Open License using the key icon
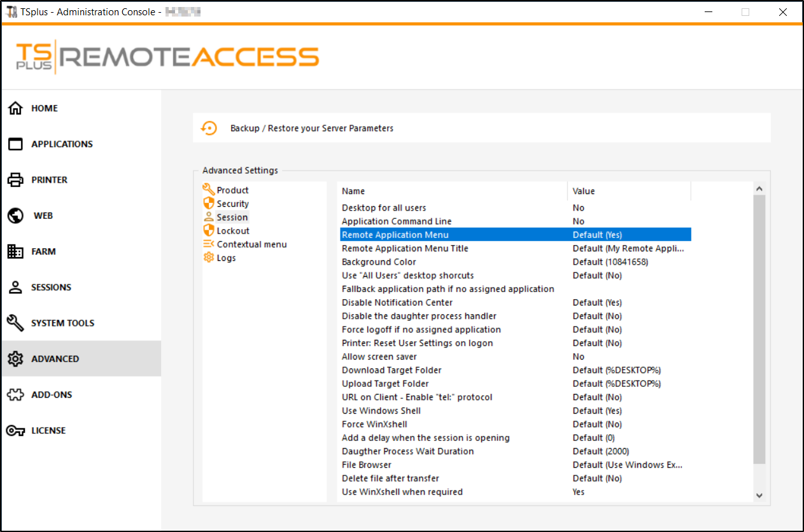Screen dimensions: 804x532 click(x=15, y=431)
